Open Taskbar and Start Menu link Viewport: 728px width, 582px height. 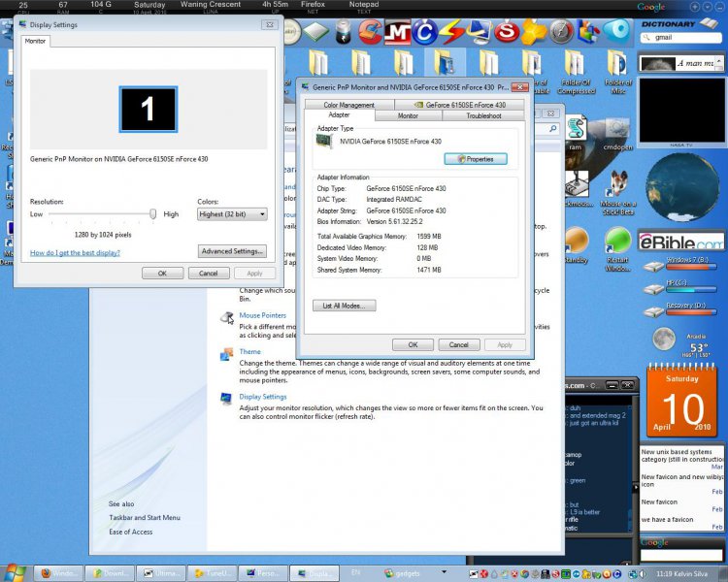pyautogui.click(x=145, y=517)
